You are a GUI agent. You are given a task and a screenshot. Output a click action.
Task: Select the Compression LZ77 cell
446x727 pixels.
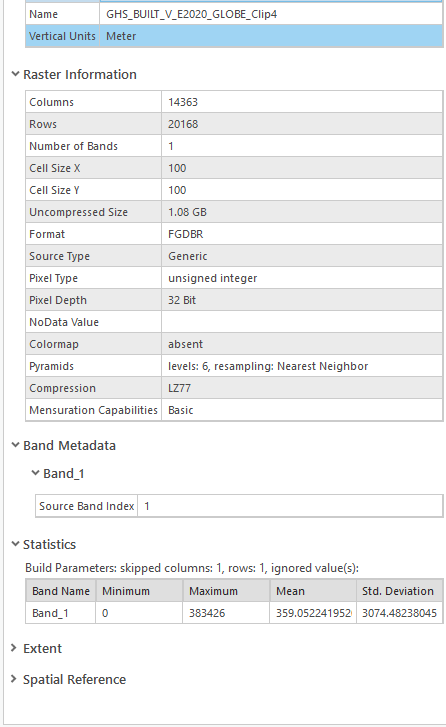coord(302,388)
